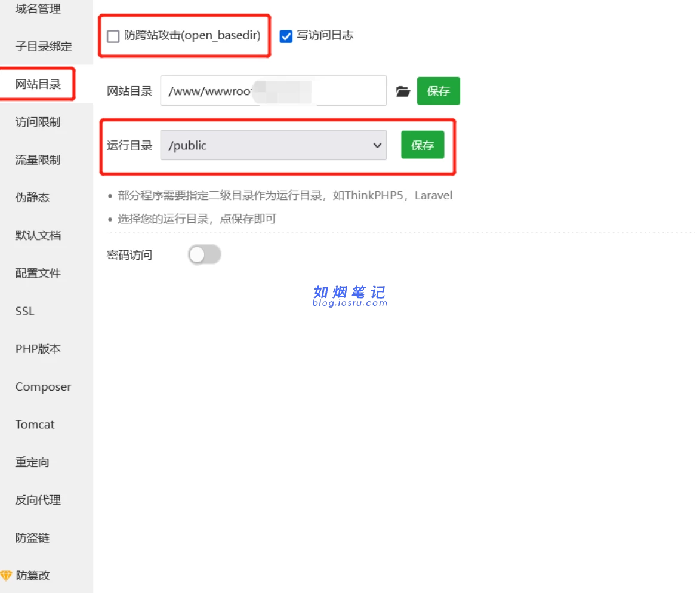Select Tomcat in the sidebar
Screen dimensions: 700x593
click(x=35, y=425)
